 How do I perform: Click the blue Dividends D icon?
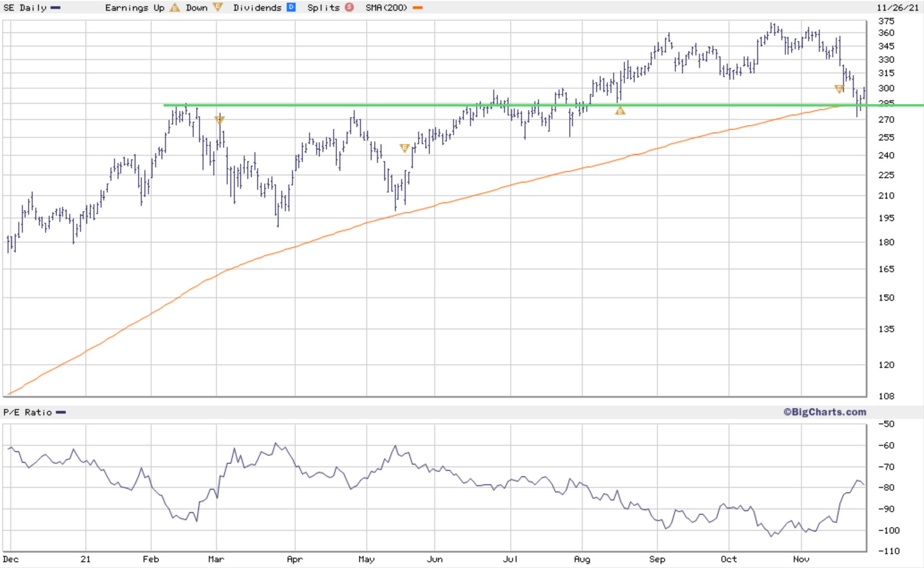tap(291, 8)
